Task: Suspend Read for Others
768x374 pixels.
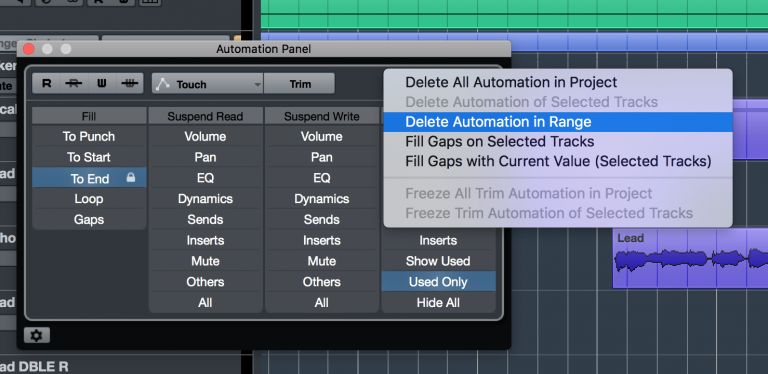Action: [205, 282]
